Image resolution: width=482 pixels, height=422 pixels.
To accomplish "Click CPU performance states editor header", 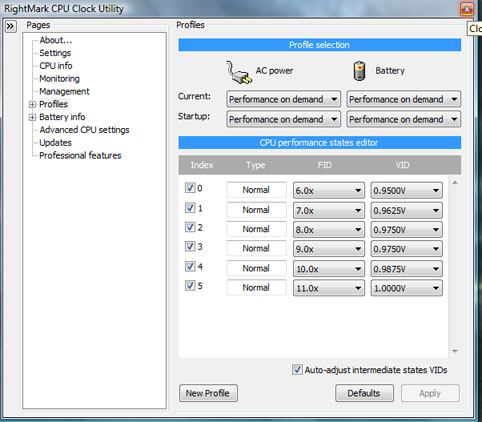I will 320,143.
